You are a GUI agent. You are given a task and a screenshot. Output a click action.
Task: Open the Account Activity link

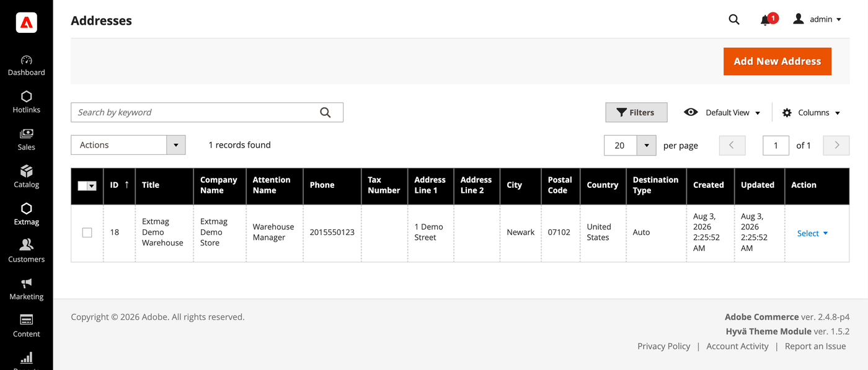(x=738, y=346)
